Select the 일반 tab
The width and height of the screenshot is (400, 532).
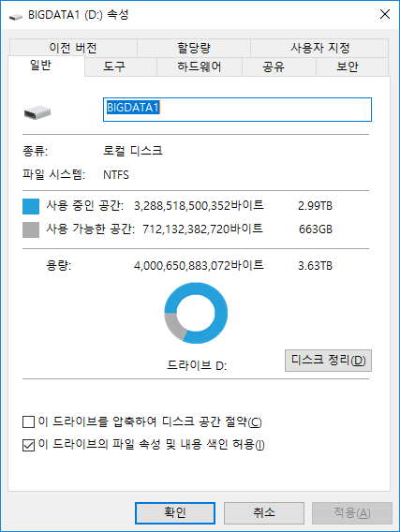pyautogui.click(x=46, y=66)
